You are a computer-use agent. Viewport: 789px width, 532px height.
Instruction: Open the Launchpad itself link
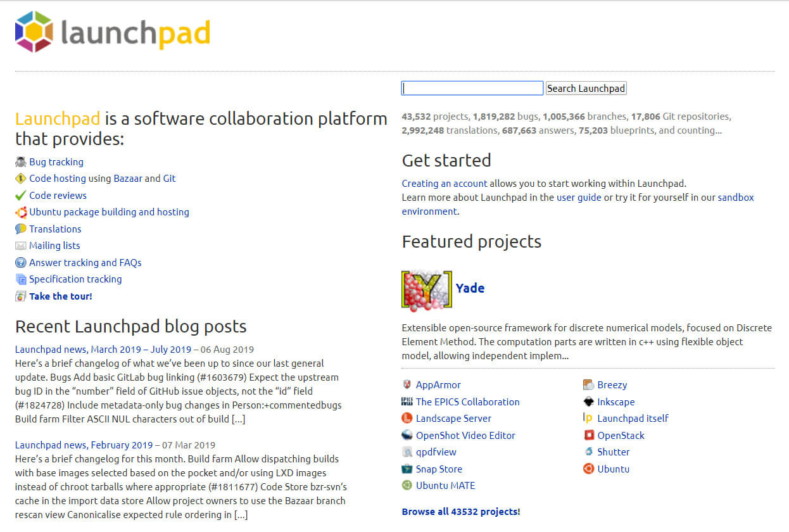(633, 419)
